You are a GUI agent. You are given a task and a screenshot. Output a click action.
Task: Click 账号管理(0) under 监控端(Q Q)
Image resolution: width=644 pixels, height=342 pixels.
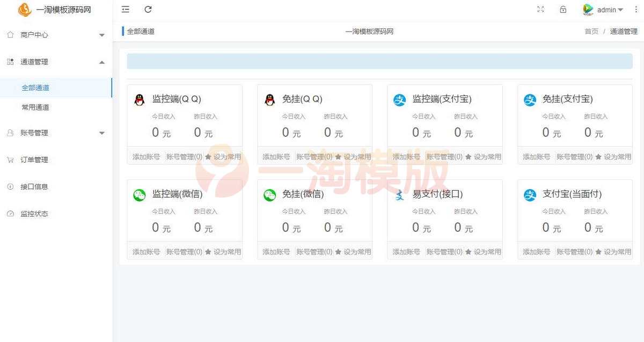click(x=184, y=157)
